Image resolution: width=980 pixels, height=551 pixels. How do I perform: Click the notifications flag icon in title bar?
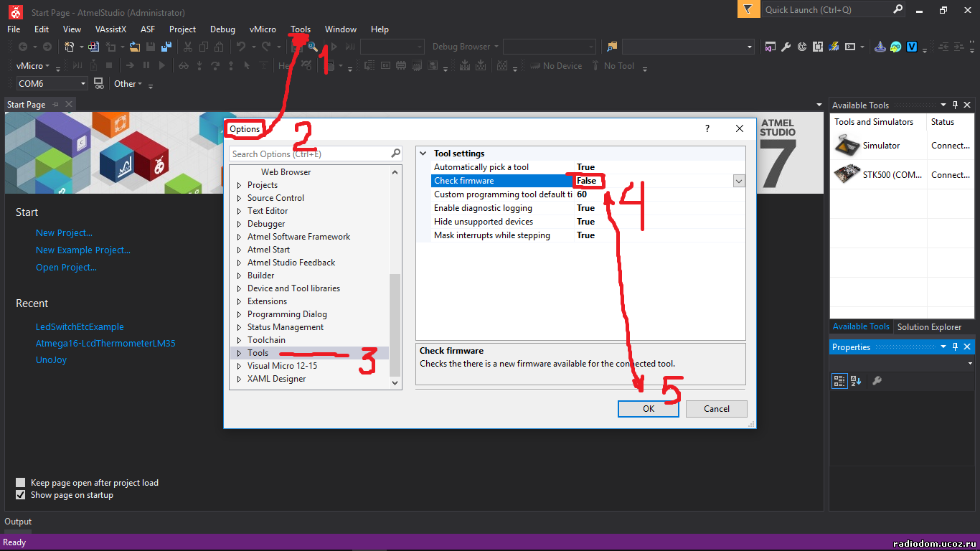[x=748, y=9]
